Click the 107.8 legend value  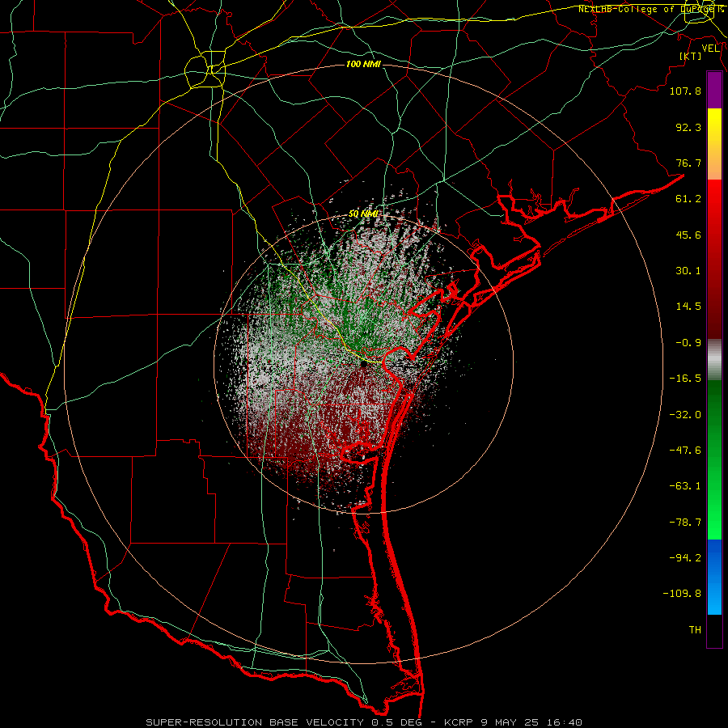pos(685,91)
